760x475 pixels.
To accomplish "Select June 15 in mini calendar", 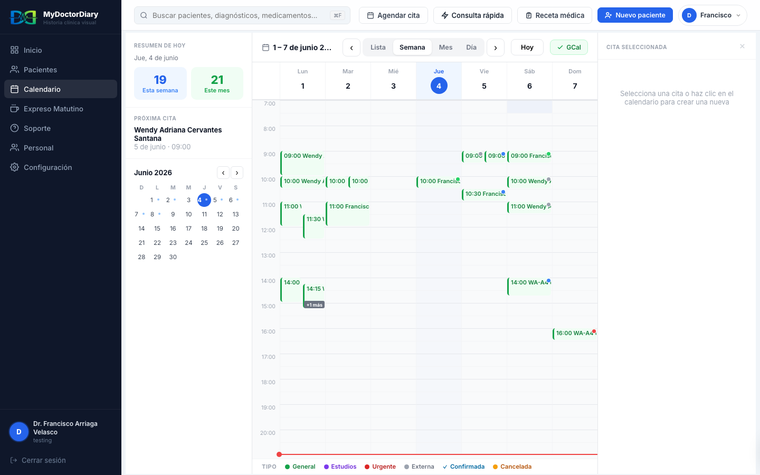I will coord(157,228).
